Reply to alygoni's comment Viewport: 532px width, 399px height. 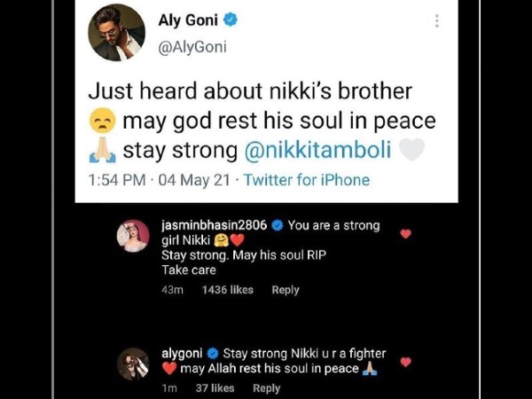(267, 388)
